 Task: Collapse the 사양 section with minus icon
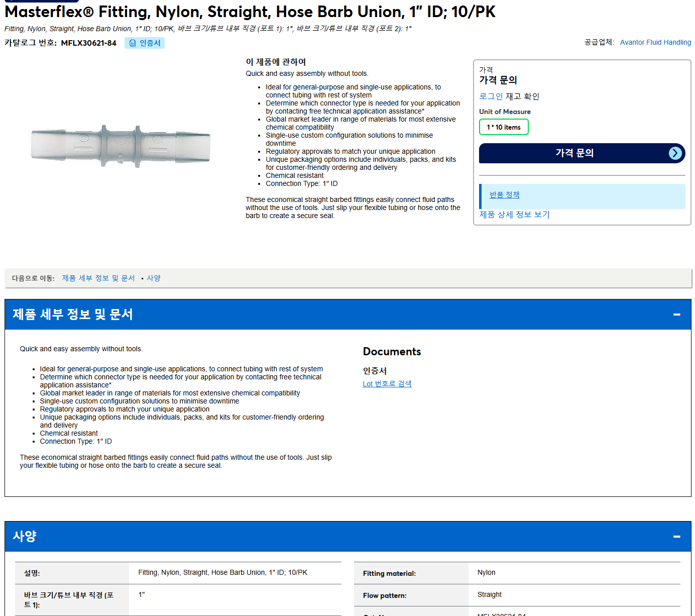coord(676,537)
